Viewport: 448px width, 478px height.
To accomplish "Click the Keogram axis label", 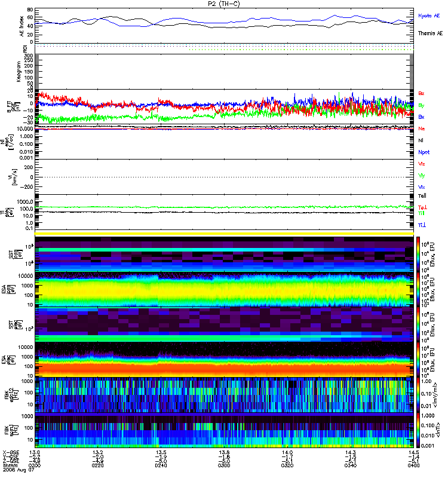I will [19, 71].
